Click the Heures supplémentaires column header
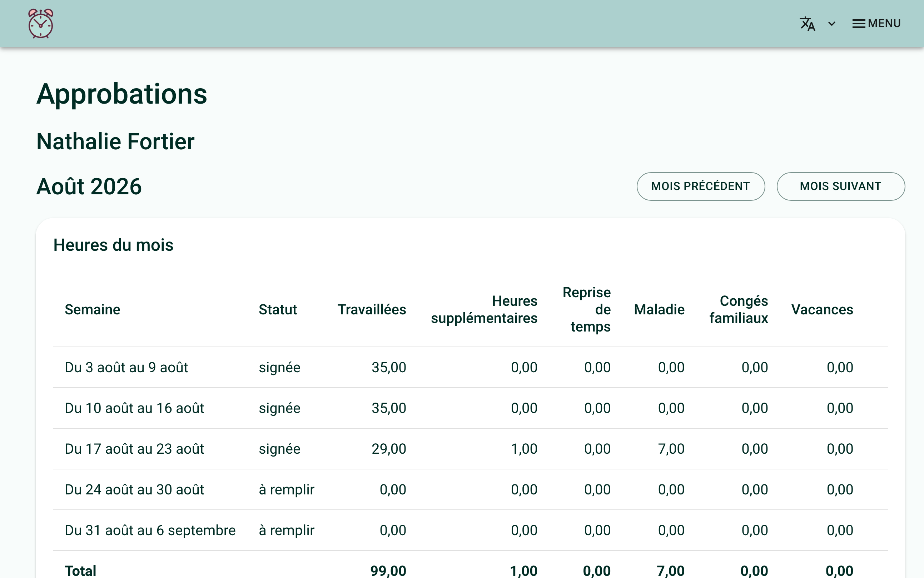Image resolution: width=924 pixels, height=578 pixels. 484,309
